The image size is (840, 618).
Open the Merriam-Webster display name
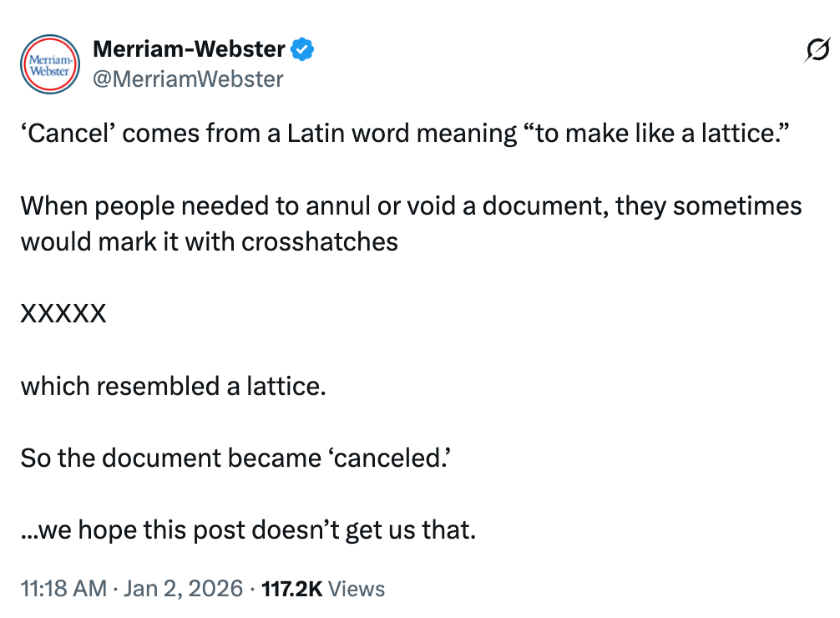189,50
